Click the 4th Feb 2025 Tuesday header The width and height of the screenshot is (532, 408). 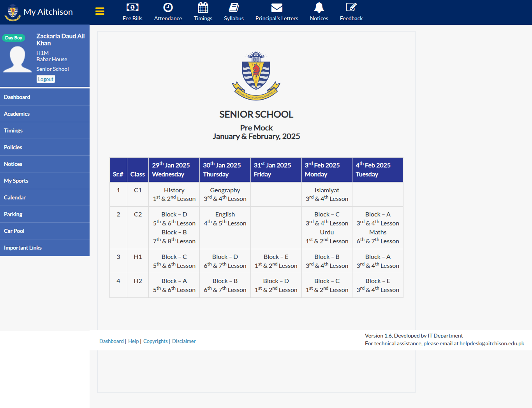[x=378, y=170]
